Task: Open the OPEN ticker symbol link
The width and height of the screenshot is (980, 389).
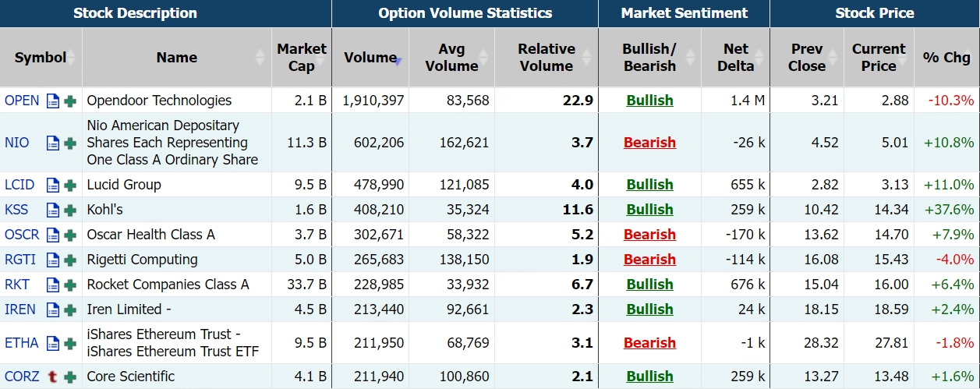Action: [x=22, y=101]
